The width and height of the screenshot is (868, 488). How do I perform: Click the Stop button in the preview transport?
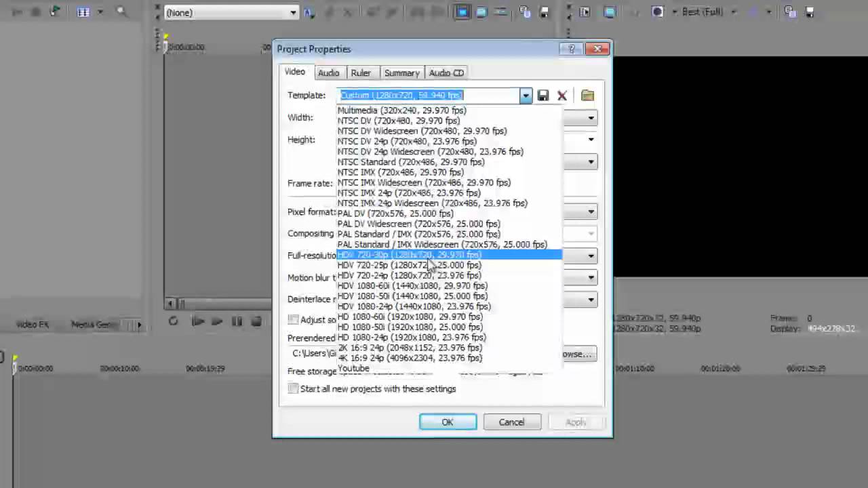click(256, 322)
